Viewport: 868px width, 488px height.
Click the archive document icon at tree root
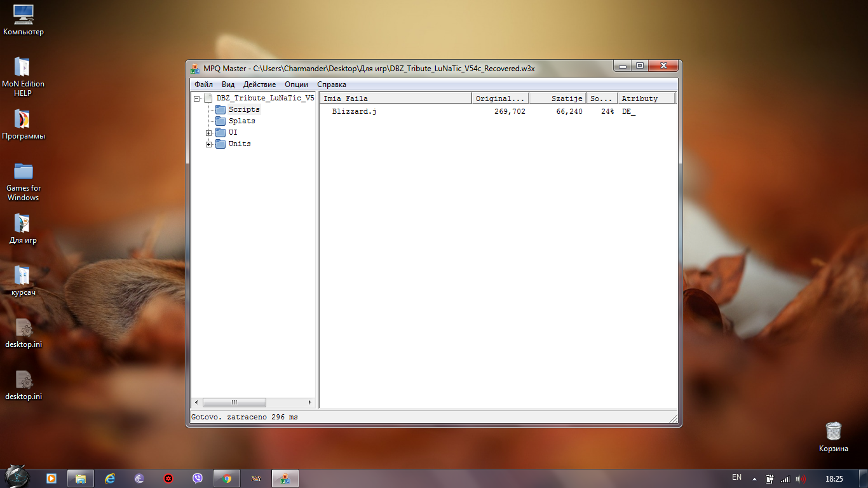coord(208,98)
